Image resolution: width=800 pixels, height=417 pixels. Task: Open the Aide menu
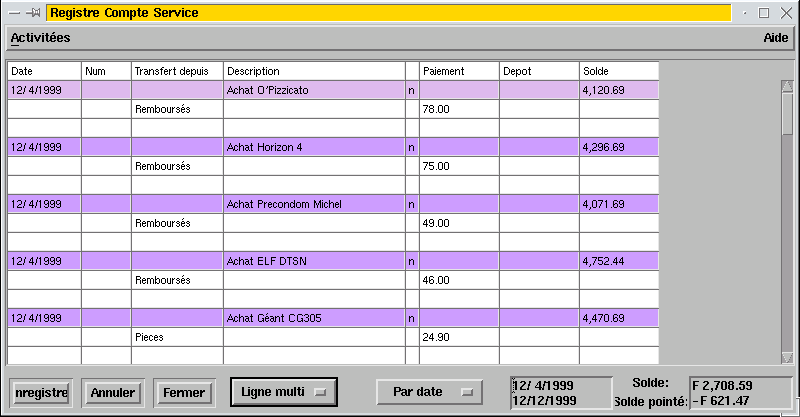775,37
